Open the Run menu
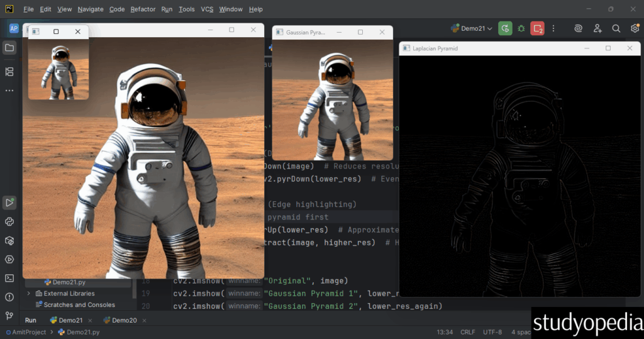The width and height of the screenshot is (644, 339). (167, 9)
